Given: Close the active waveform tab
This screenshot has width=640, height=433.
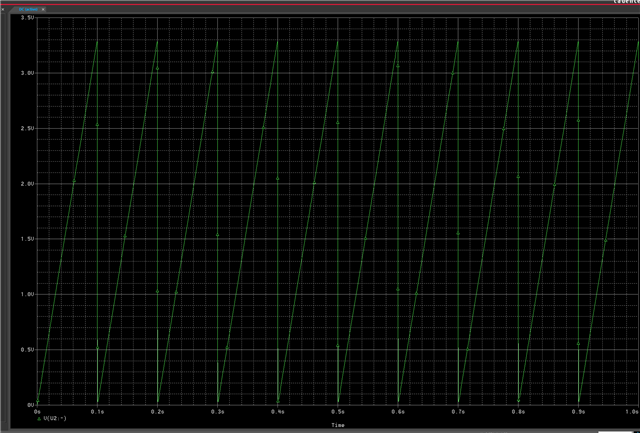Looking at the screenshot, I should [x=43, y=9].
